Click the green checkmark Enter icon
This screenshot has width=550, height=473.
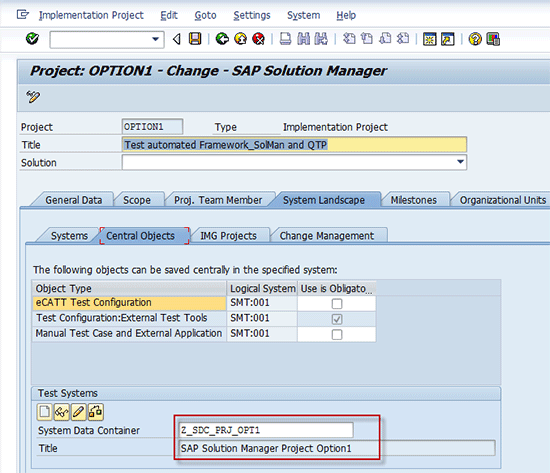click(32, 39)
